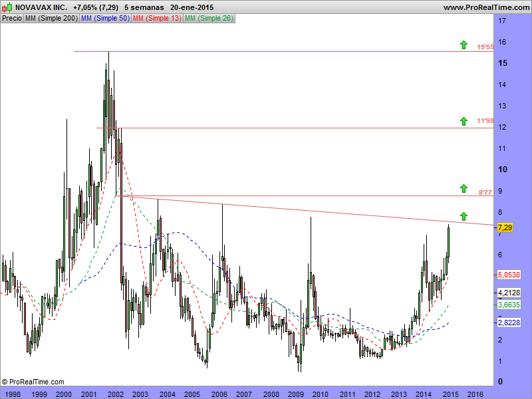Click the 2009 year label on time axis
The height and width of the screenshot is (399, 532).
coord(295,394)
